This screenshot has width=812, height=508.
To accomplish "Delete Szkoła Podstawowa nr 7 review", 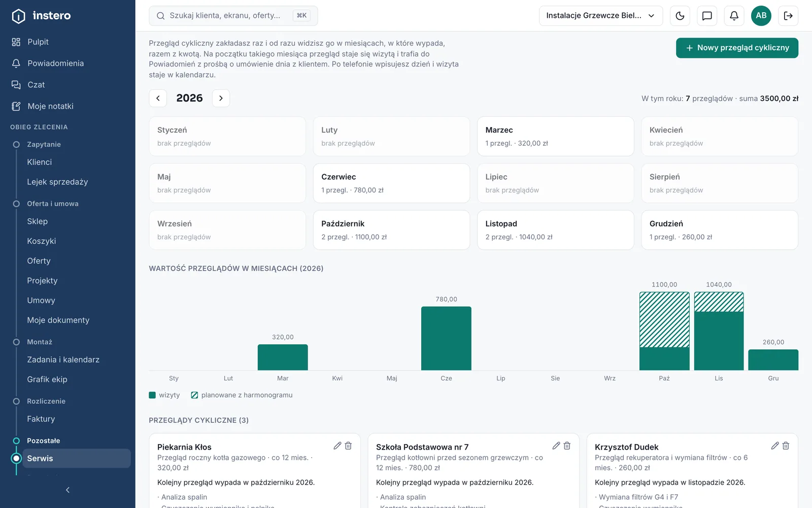I will pyautogui.click(x=567, y=446).
